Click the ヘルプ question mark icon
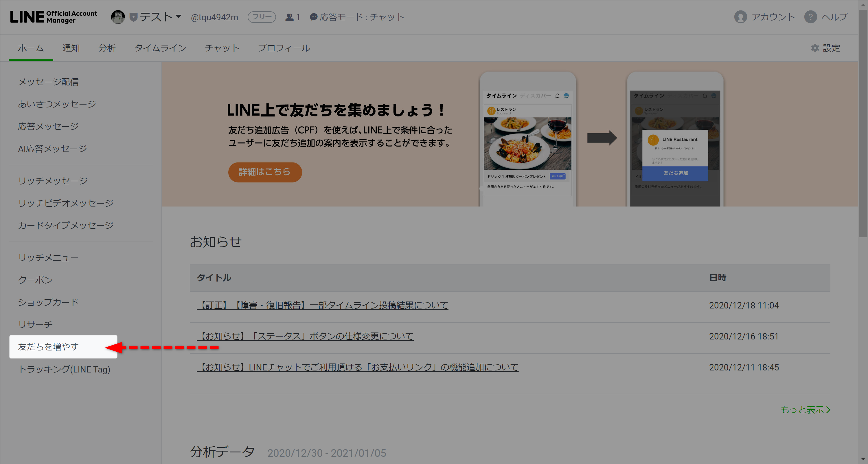The image size is (868, 464). [x=810, y=17]
